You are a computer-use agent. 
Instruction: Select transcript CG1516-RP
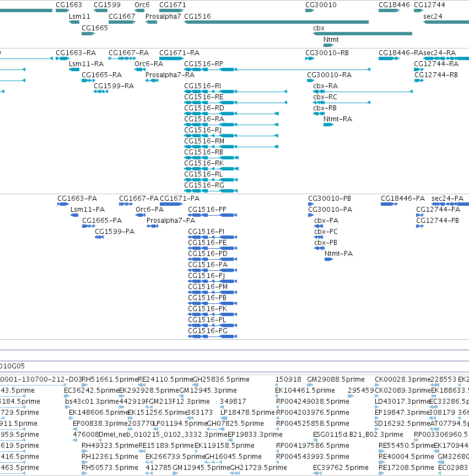coord(203,64)
